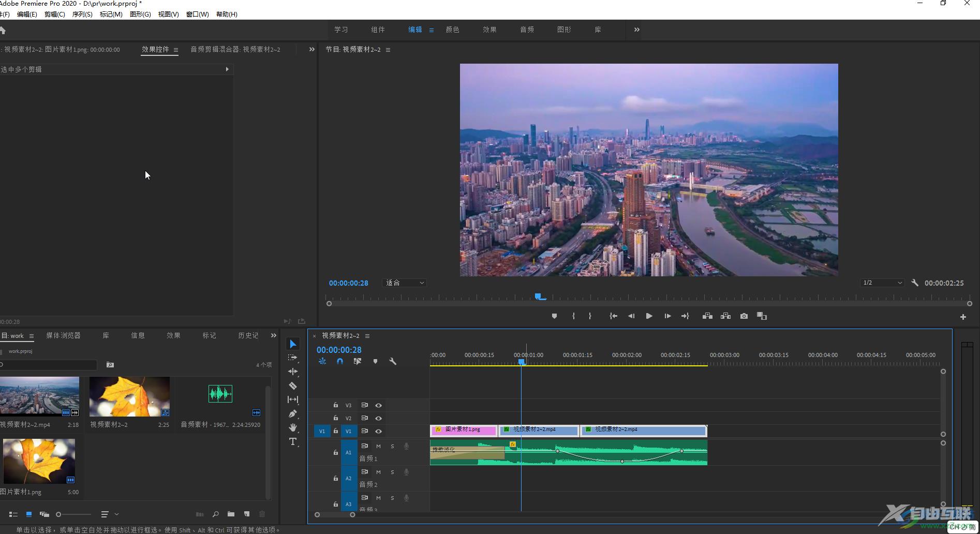Toggle lock on track V3
The image size is (980, 534).
tap(335, 405)
